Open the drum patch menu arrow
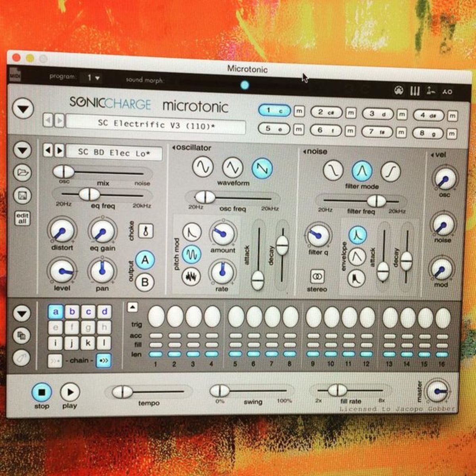Image resolution: width=476 pixels, height=476 pixels. (23, 150)
